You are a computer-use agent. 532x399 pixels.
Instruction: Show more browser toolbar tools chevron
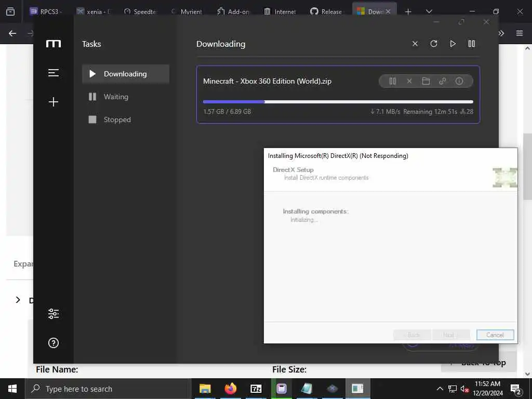tap(501, 33)
